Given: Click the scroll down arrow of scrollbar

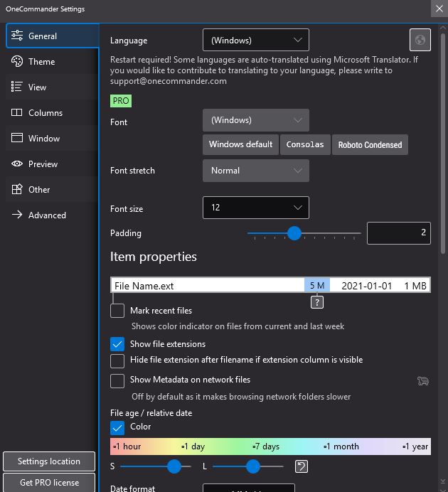Looking at the screenshot, I should [x=442, y=481].
